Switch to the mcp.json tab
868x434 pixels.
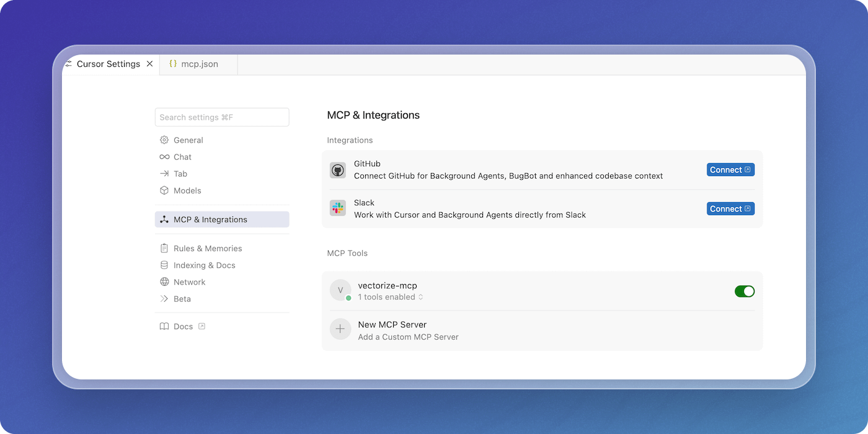click(x=198, y=64)
